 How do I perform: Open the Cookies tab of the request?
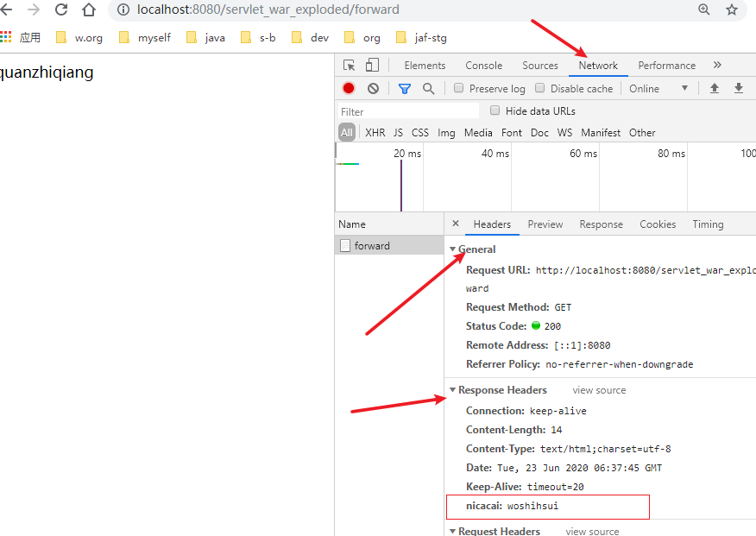(658, 224)
